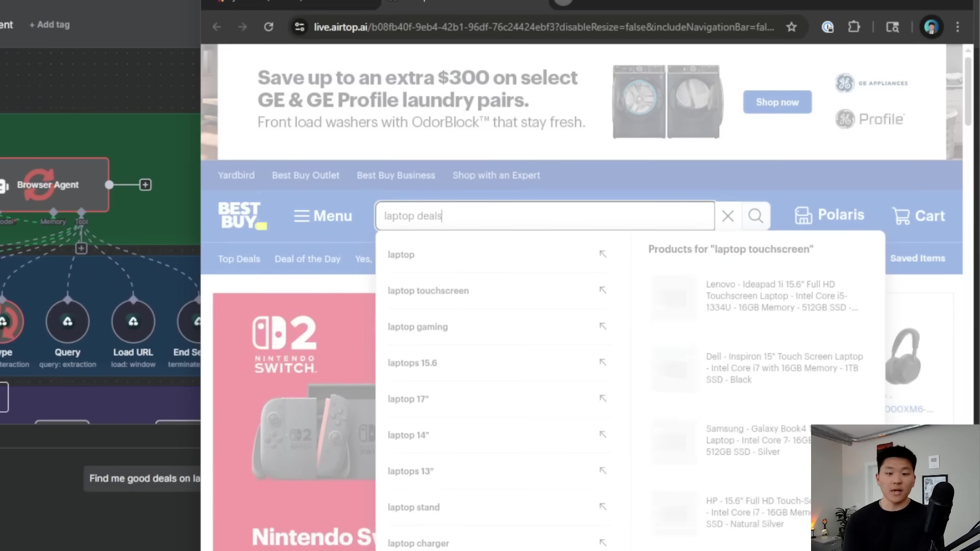Open Saved Items
This screenshot has width=980, height=551.
[x=917, y=259]
